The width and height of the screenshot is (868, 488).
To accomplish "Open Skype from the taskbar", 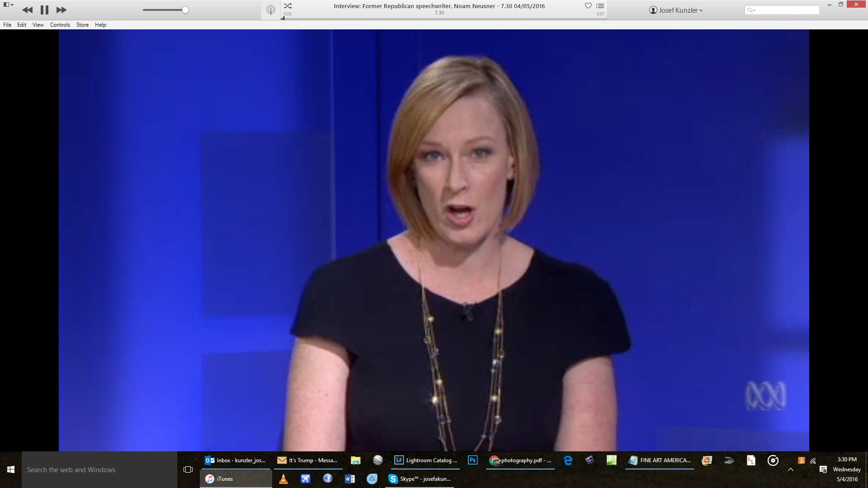I will (x=419, y=479).
